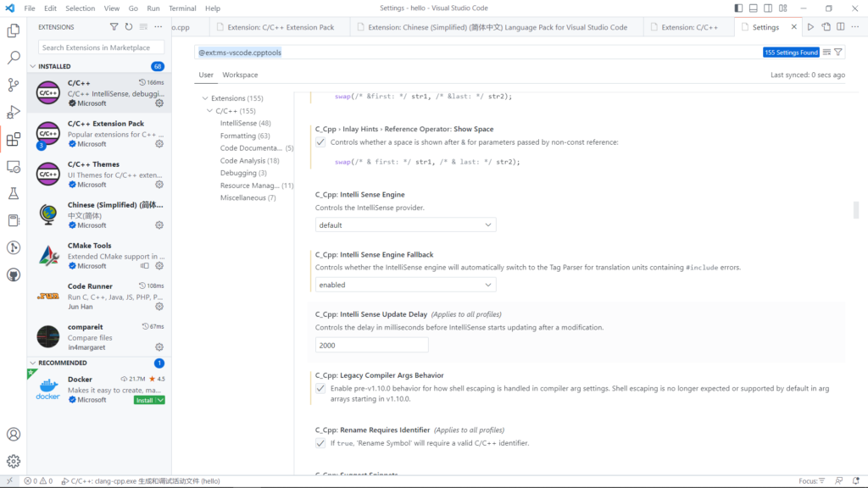The height and width of the screenshot is (488, 868).
Task: Open the Terminal menu
Action: pos(182,8)
